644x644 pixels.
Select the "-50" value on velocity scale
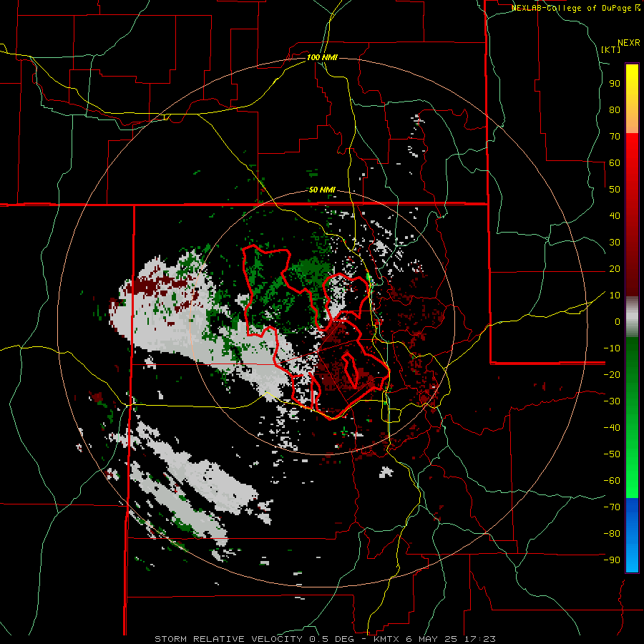612,454
